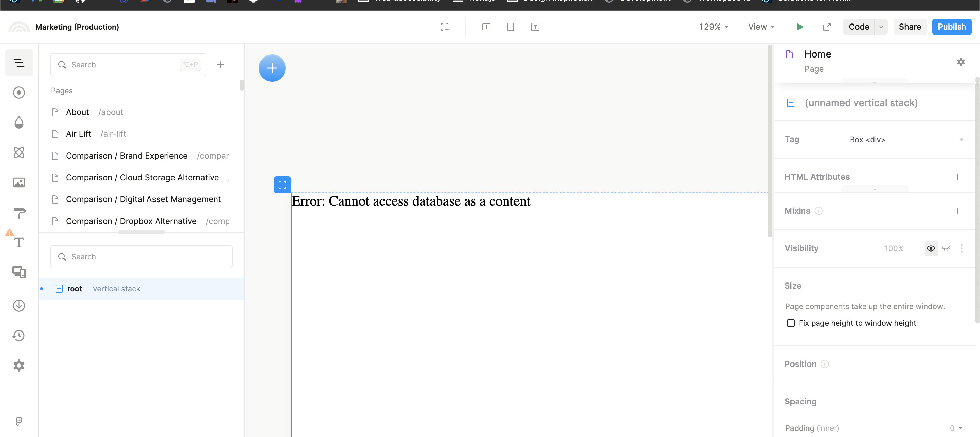The width and height of the screenshot is (980, 437).
Task: Open the water drop tokens icon
Action: tap(19, 123)
